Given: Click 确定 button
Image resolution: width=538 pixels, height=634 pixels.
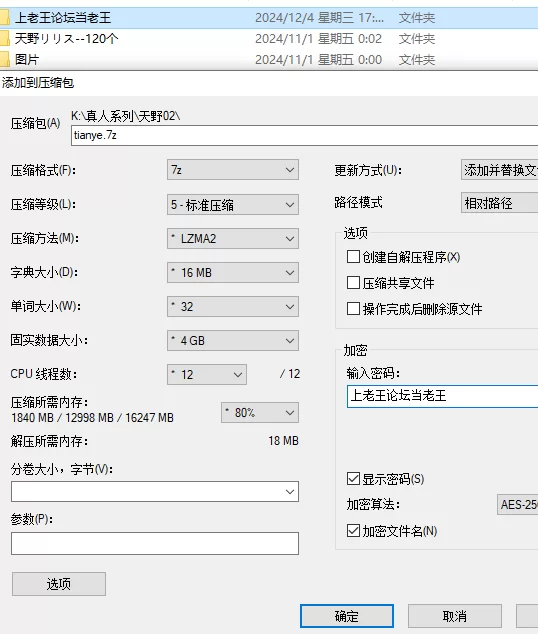Looking at the screenshot, I should [347, 616].
